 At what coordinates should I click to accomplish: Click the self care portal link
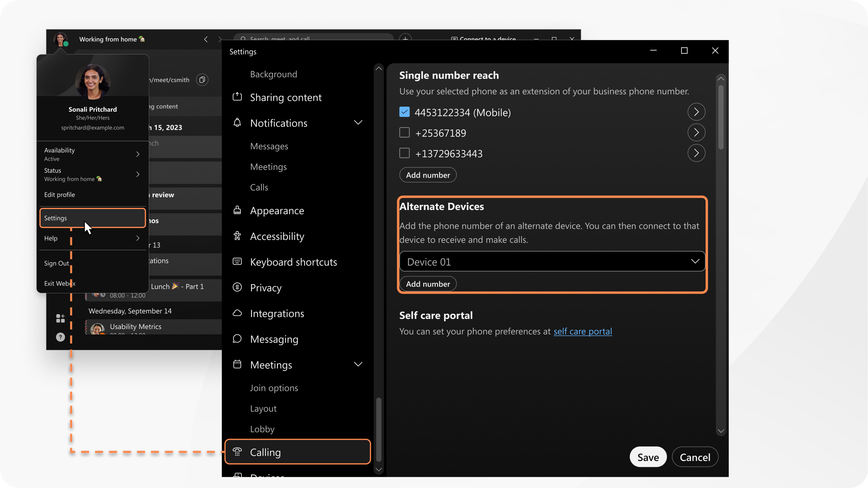click(x=583, y=331)
